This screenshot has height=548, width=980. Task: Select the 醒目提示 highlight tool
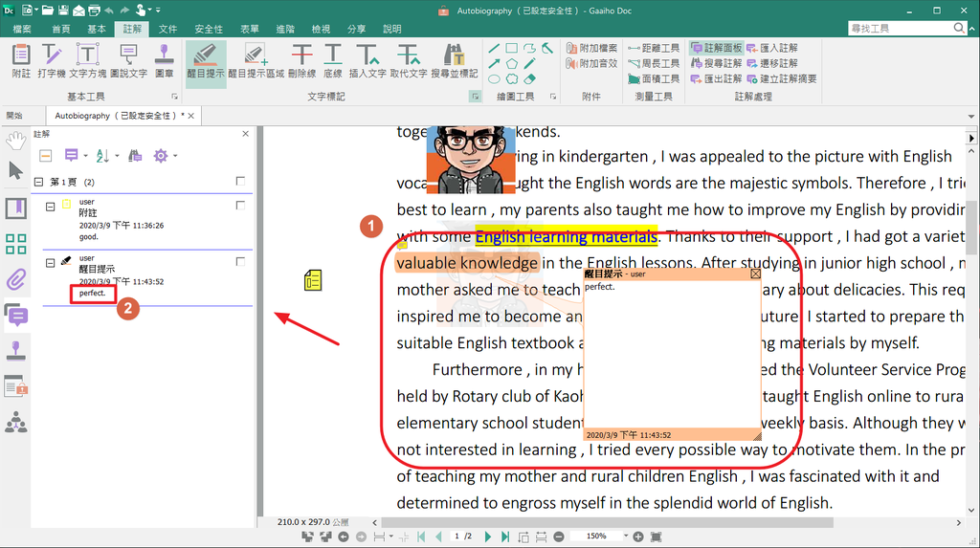pos(206,59)
